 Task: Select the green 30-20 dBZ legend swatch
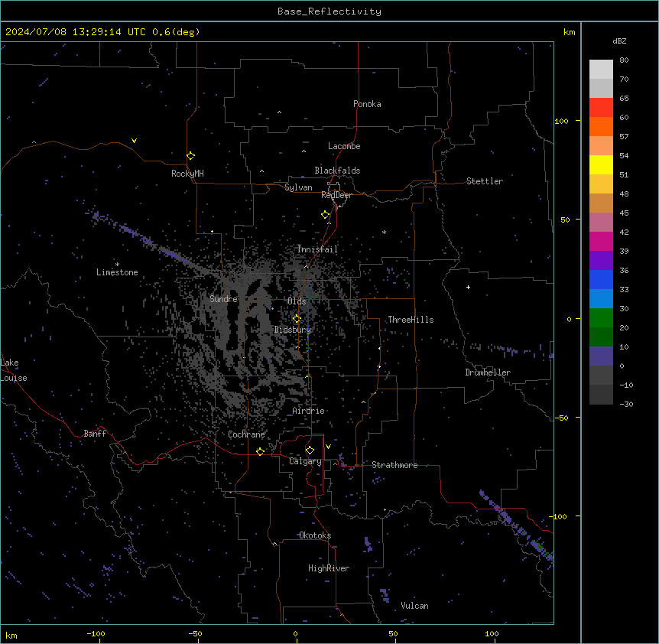[601, 318]
